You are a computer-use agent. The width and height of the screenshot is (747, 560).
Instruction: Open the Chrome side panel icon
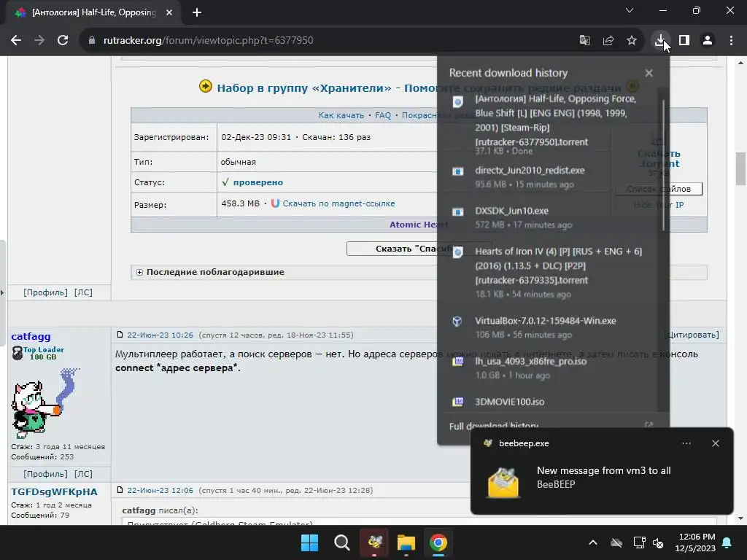684,41
